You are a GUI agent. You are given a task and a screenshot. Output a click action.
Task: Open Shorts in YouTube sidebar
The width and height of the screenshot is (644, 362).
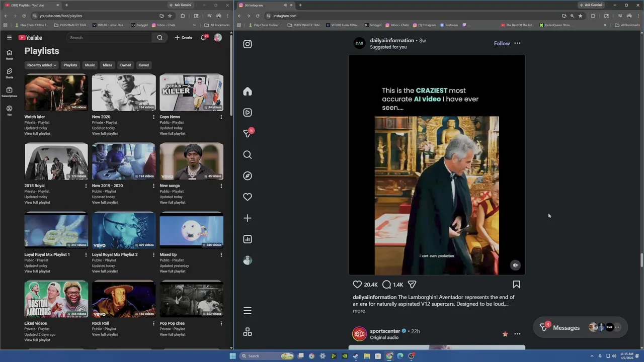tap(9, 73)
